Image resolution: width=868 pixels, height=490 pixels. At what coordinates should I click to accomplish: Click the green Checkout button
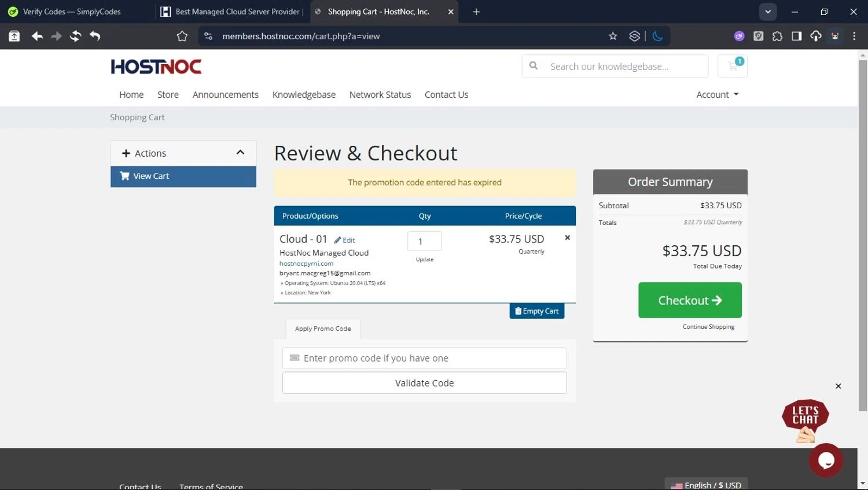(690, 300)
